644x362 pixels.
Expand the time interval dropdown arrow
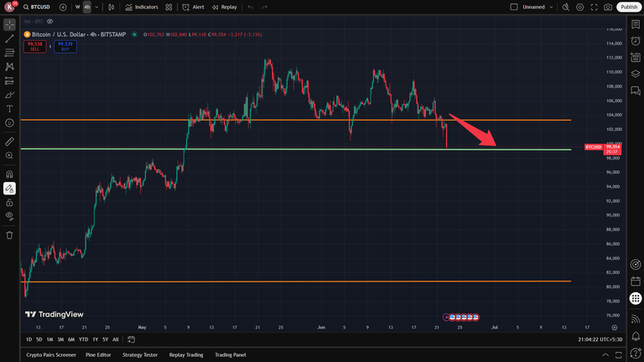(97, 7)
